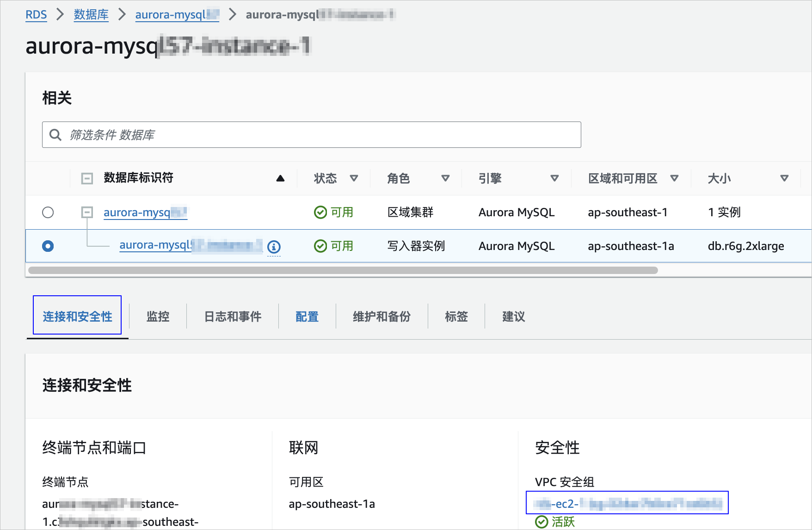
Task: Select the regional cluster row radio button
Action: click(48, 213)
